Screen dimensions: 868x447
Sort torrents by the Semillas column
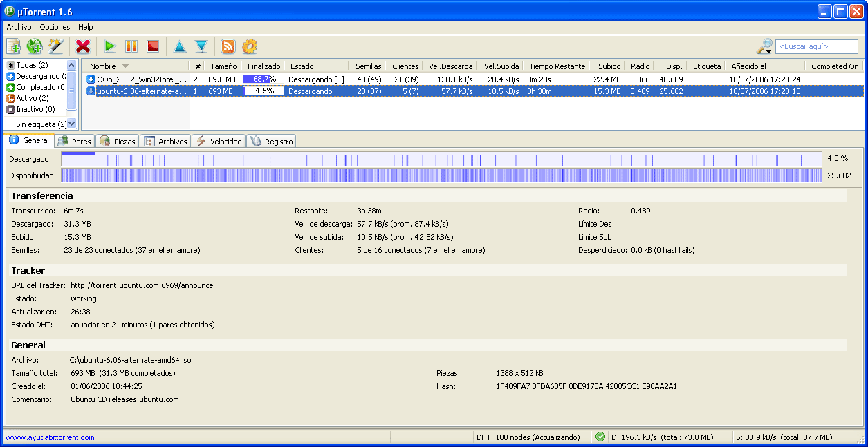tap(366, 66)
